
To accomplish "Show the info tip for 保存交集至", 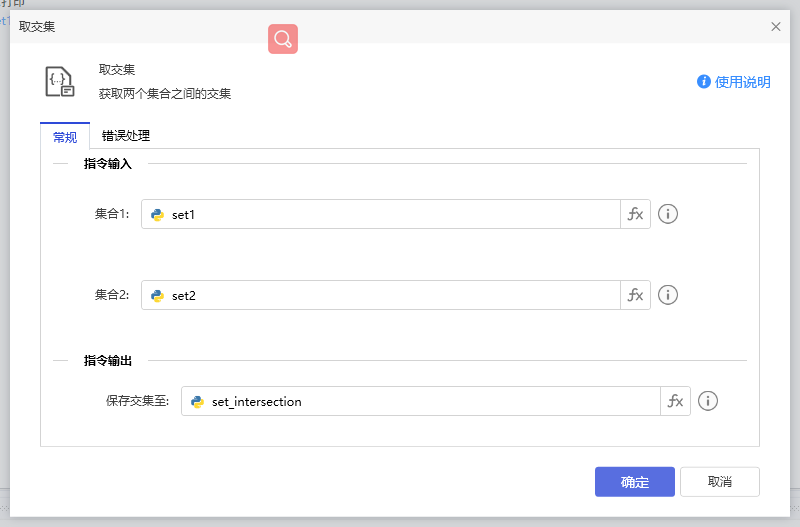I will tap(708, 401).
